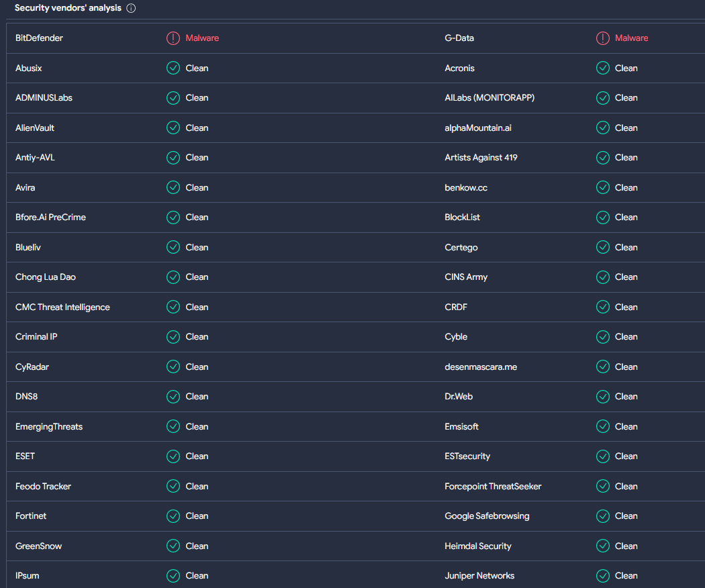The image size is (705, 588).
Task: Select the G-Data vendor name
Action: 459,38
